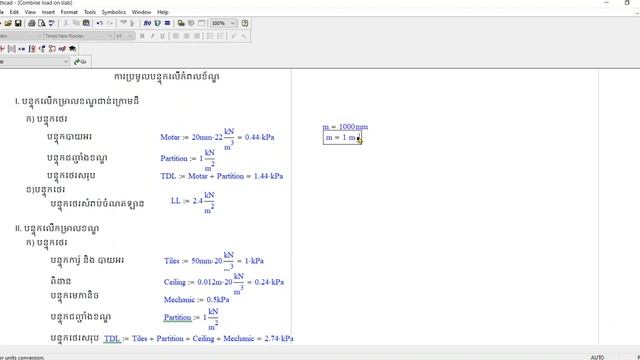Screen dimensions: 640x360
Task: Open the Insert Function f(x) dialog
Action: tap(147, 23)
